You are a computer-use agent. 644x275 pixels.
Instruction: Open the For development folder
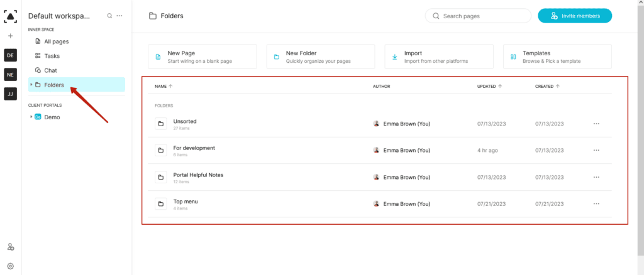pyautogui.click(x=194, y=148)
